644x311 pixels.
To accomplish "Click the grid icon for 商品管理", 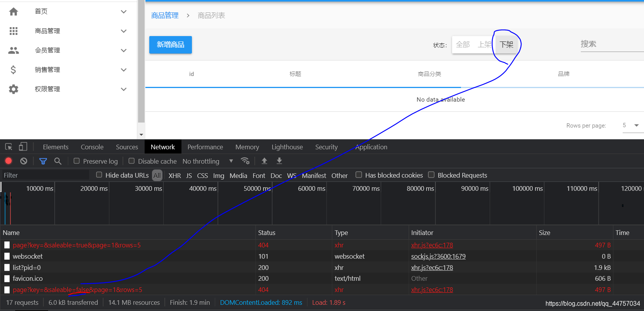I will 14,31.
